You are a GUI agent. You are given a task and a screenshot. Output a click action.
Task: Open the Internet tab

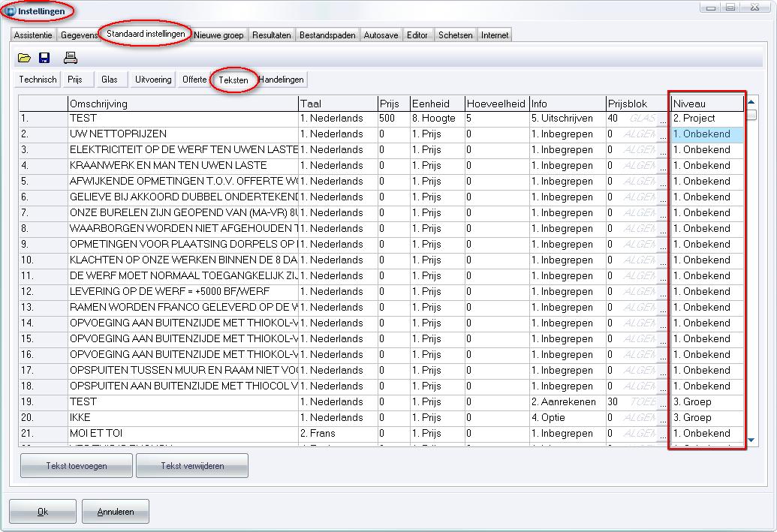(x=495, y=35)
